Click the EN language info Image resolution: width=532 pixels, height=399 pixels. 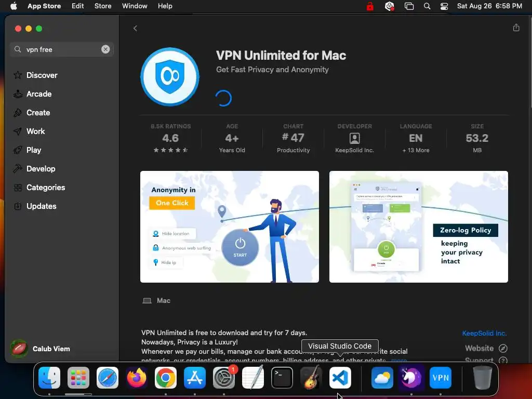416,138
